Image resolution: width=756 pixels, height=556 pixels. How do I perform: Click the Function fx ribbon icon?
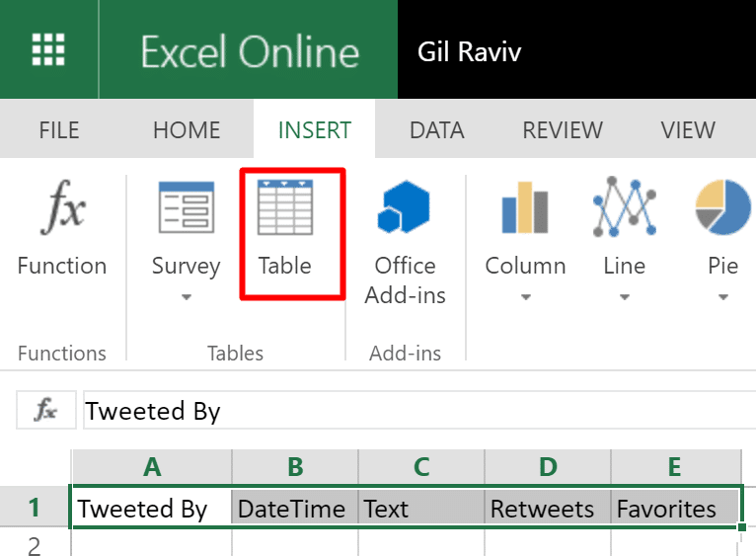63,207
